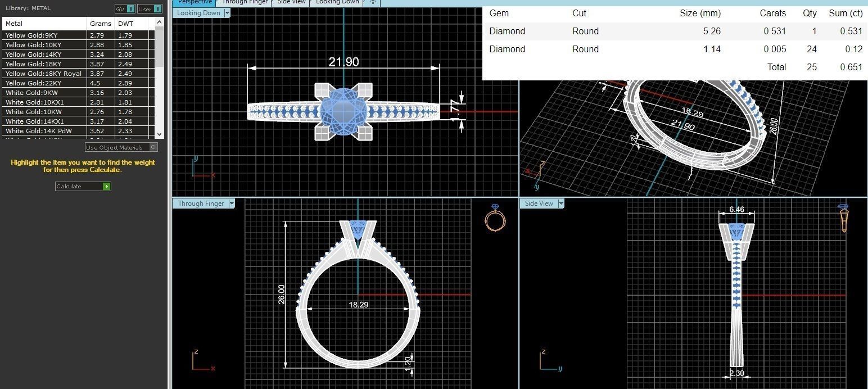Click the Carats column header

[x=773, y=13]
